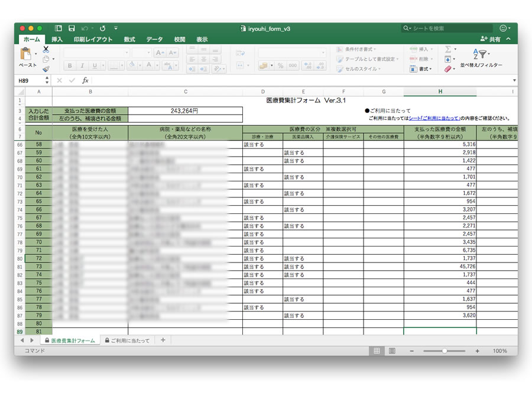Click the Middle Align icon
Image resolution: width=532 pixels, height=399 pixels.
point(203,50)
